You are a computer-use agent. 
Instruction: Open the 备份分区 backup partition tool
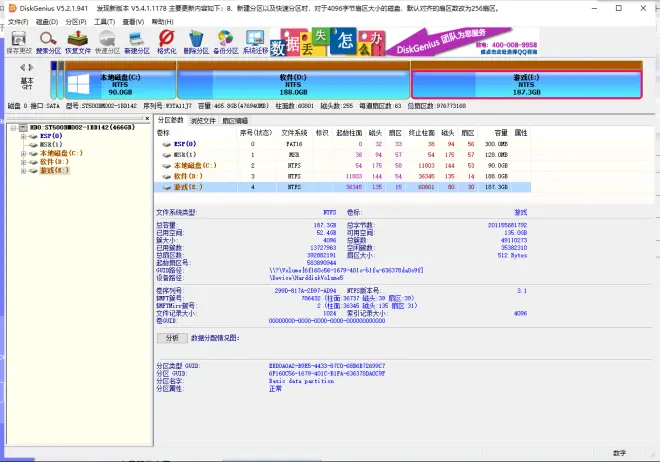pos(226,42)
